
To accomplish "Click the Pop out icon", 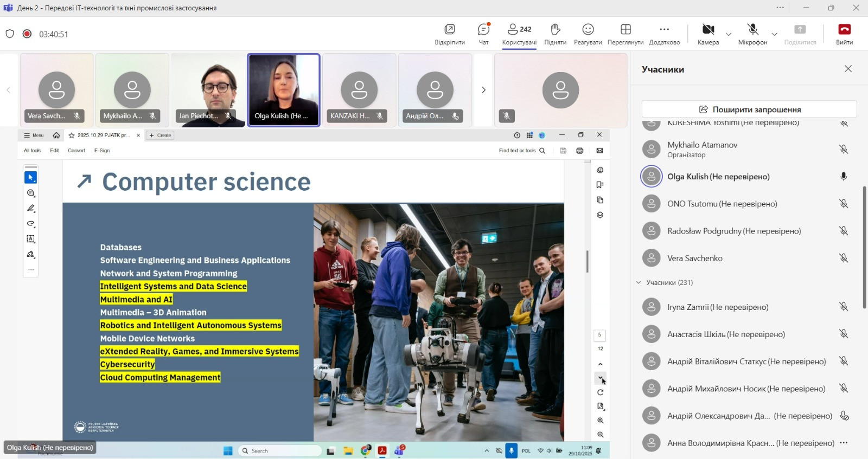I will (449, 34).
